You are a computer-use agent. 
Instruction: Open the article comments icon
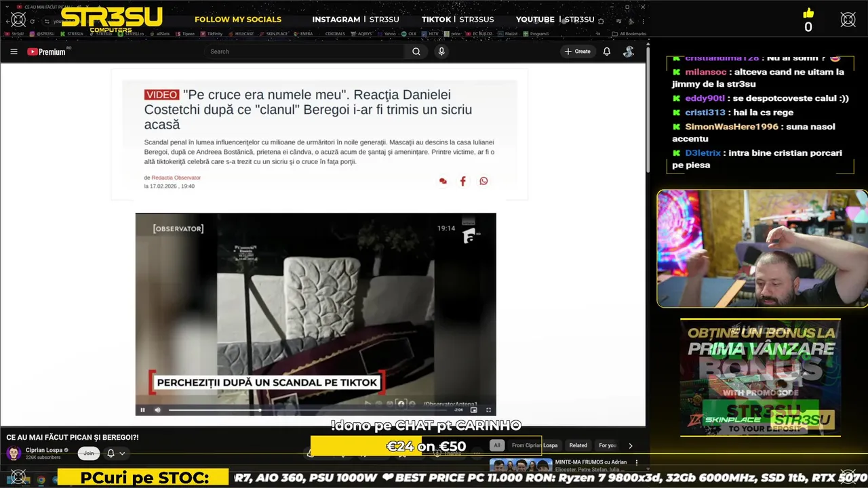[443, 181]
